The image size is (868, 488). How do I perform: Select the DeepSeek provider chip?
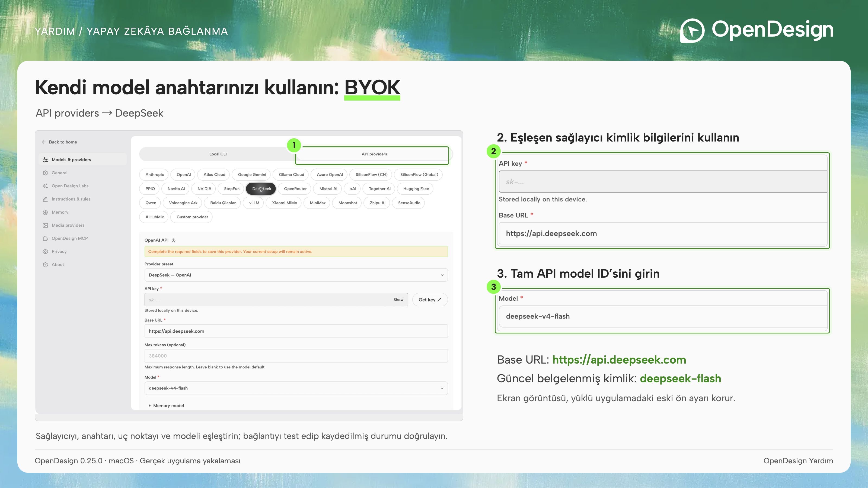click(x=261, y=189)
